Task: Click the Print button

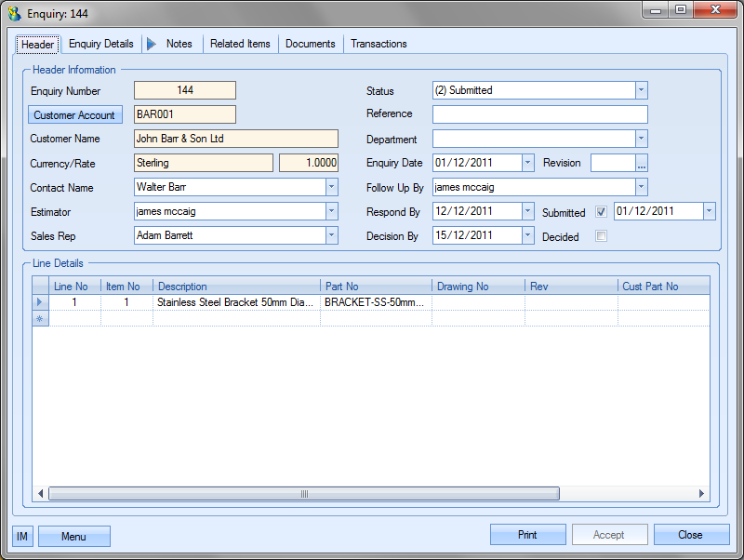Action: [x=527, y=535]
